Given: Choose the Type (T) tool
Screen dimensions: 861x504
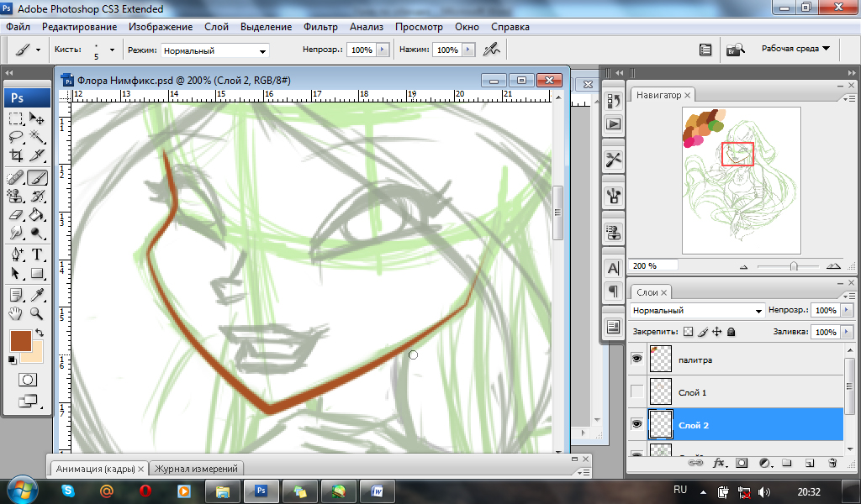Looking at the screenshot, I should click(37, 255).
